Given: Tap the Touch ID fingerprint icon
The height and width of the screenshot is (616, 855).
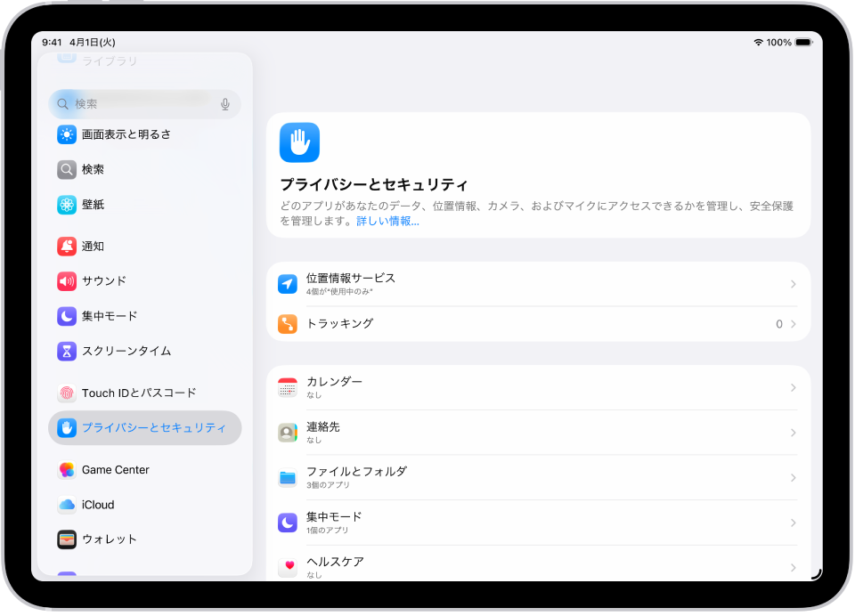Looking at the screenshot, I should point(66,393).
